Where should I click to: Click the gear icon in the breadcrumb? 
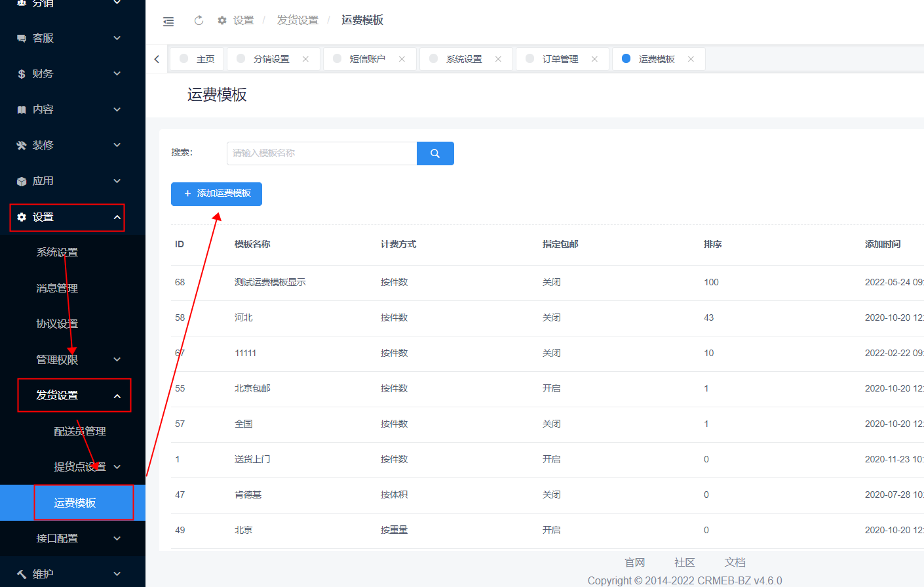point(222,20)
